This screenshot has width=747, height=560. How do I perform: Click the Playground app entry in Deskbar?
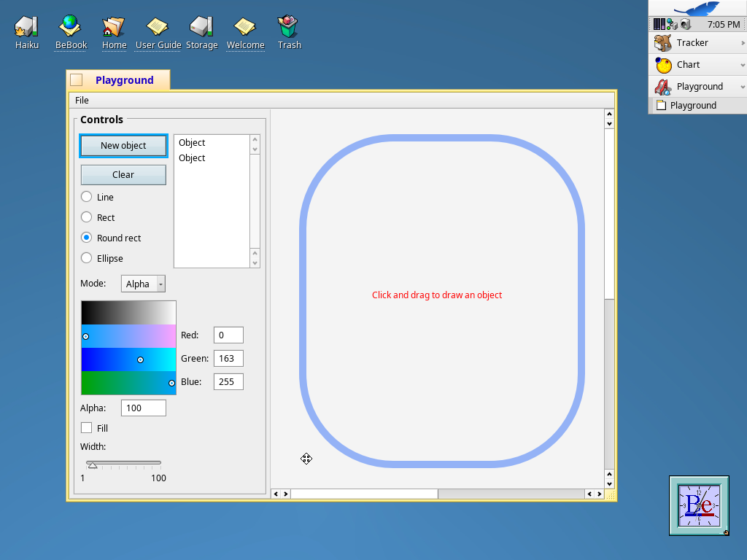(697, 87)
